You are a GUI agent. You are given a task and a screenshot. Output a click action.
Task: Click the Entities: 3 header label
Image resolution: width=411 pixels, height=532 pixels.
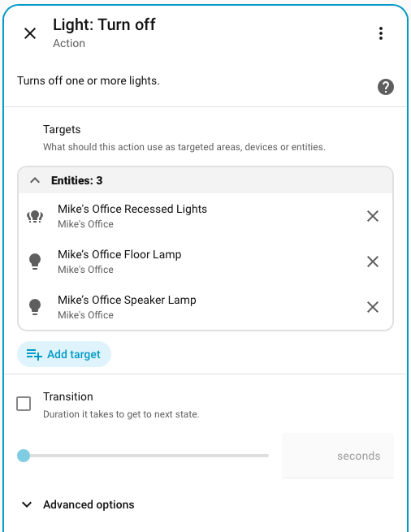pos(76,180)
